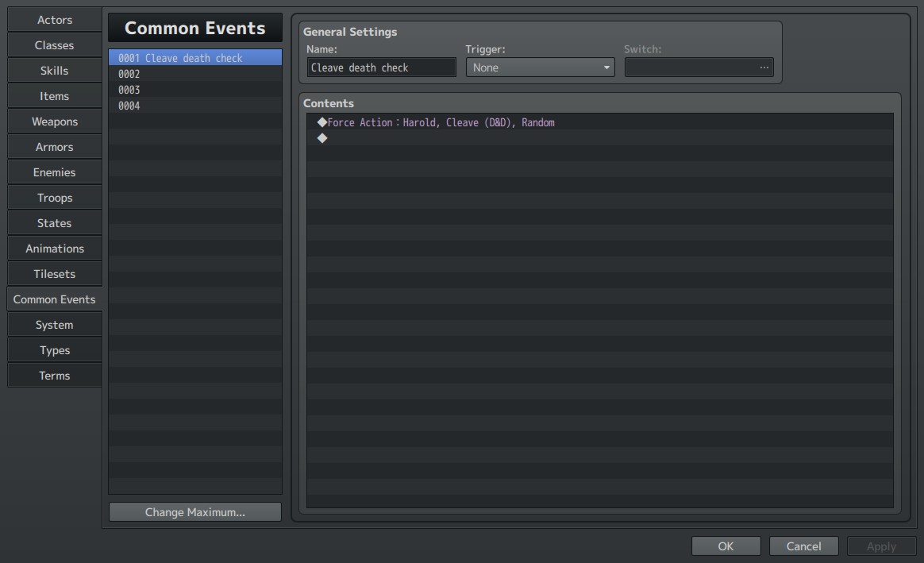
Task: Switch to the Tilesets tab
Action: point(54,273)
